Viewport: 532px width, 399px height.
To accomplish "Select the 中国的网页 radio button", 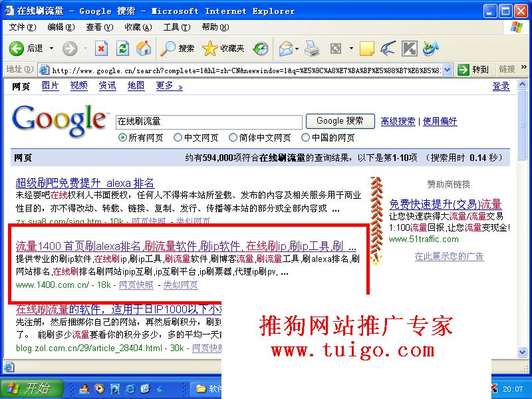I will click(x=306, y=138).
